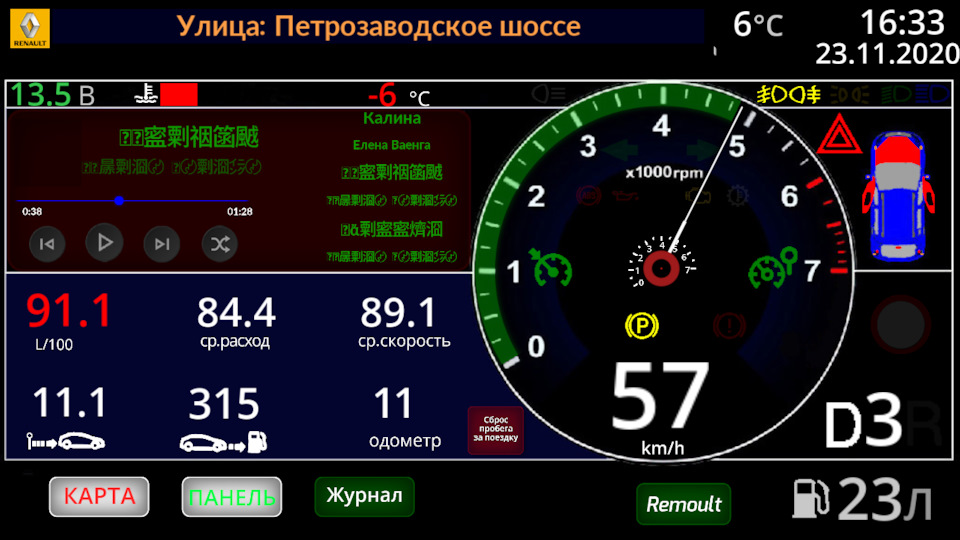This screenshot has height=540, width=960.
Task: Switch to the ПАНЕЛЬ dashboard view
Action: point(231,497)
